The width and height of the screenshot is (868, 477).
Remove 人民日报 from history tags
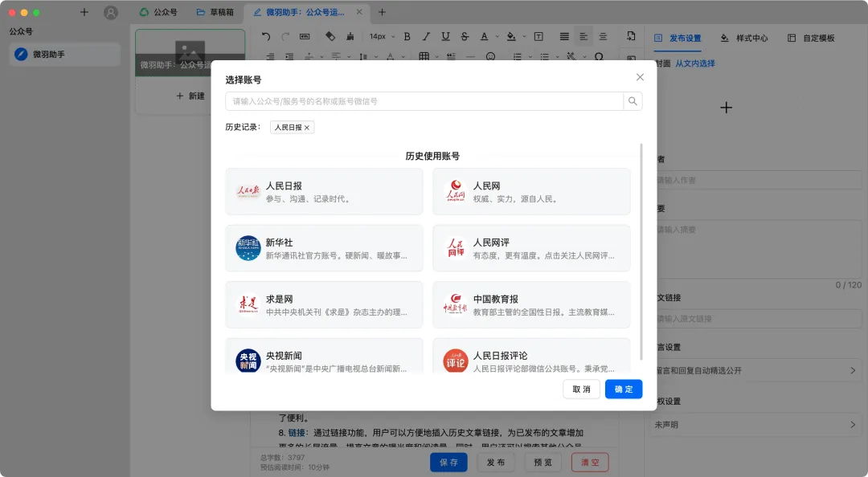[307, 127]
